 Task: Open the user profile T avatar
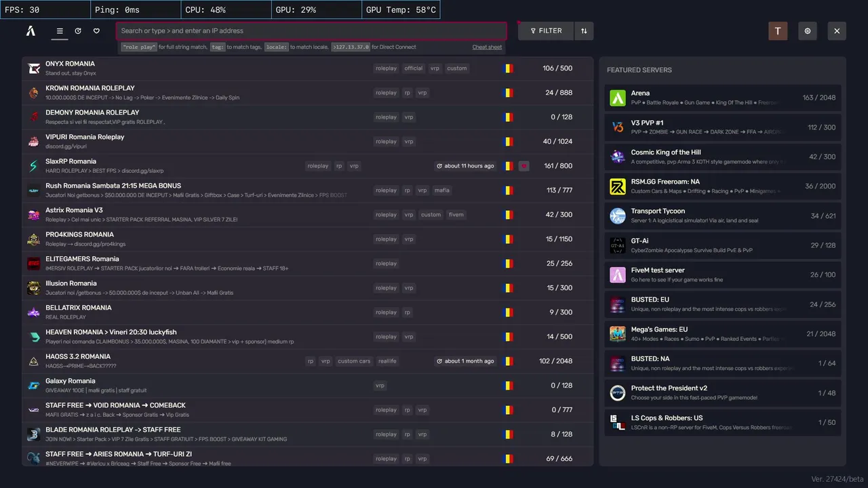(x=778, y=30)
